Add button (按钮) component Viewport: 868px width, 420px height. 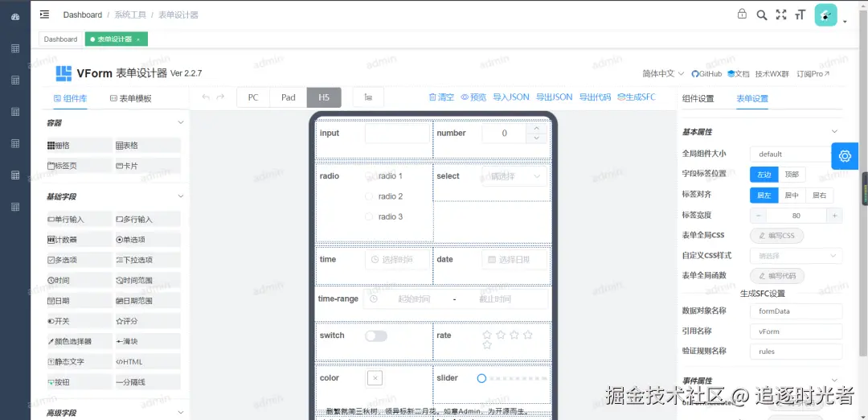(79, 382)
